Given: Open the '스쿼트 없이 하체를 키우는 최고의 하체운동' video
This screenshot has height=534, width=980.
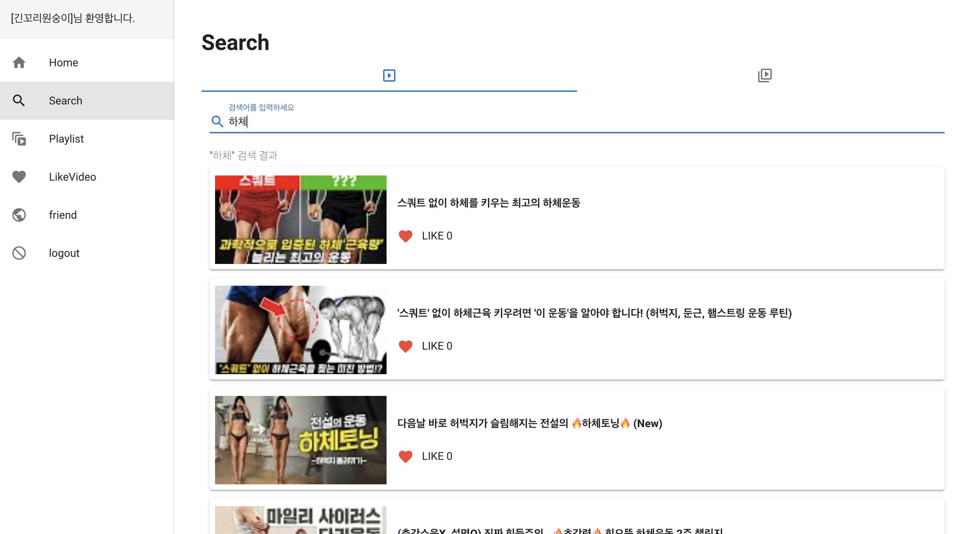Looking at the screenshot, I should (489, 203).
